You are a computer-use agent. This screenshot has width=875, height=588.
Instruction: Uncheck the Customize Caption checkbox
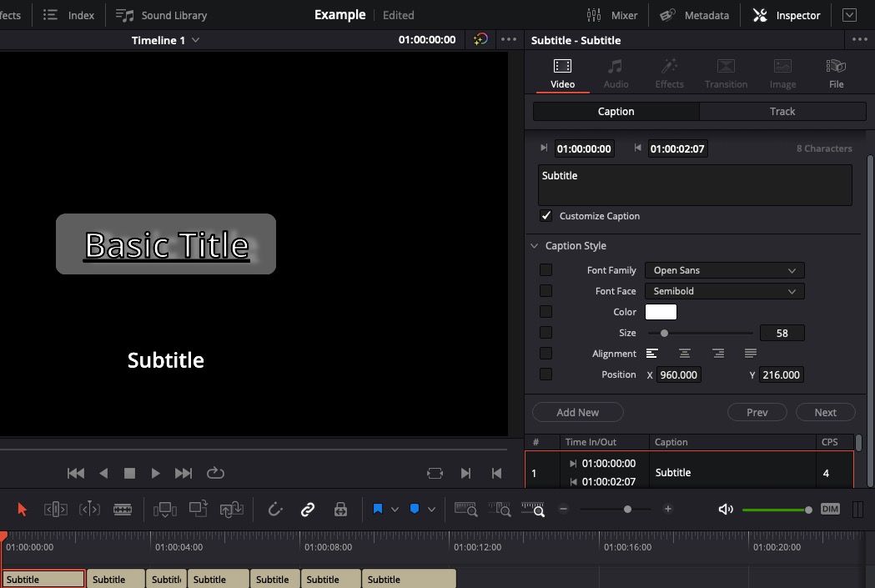point(546,216)
